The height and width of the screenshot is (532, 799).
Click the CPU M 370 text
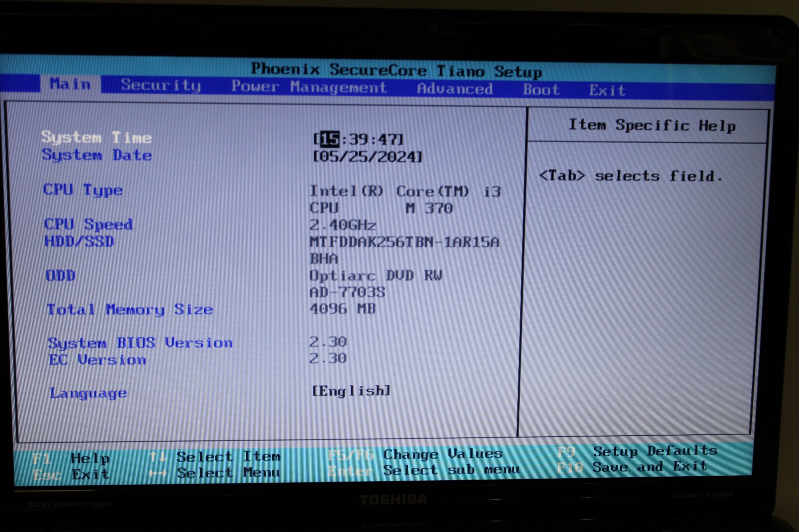[381, 208]
